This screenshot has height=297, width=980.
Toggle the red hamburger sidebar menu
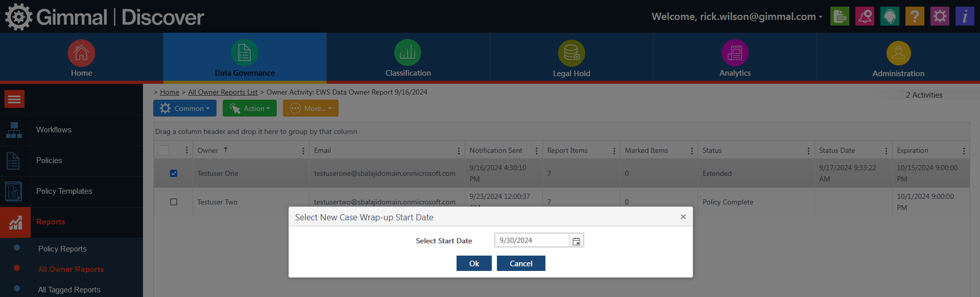pos(14,99)
